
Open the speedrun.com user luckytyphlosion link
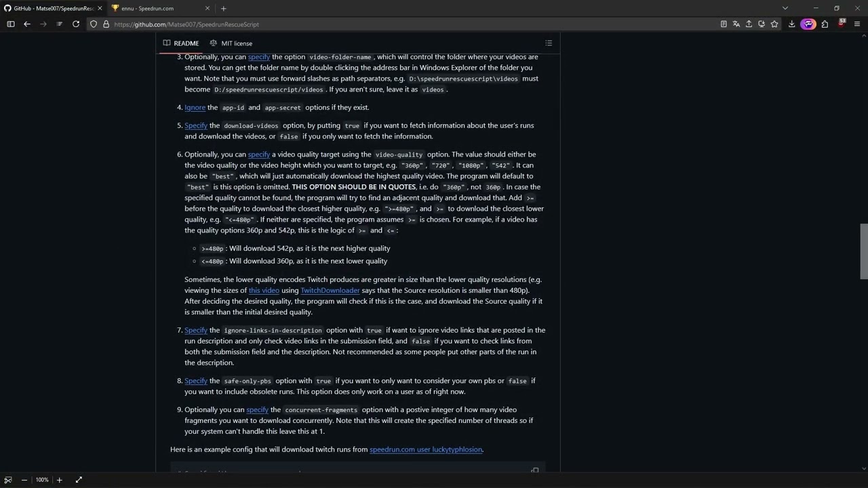tap(426, 449)
